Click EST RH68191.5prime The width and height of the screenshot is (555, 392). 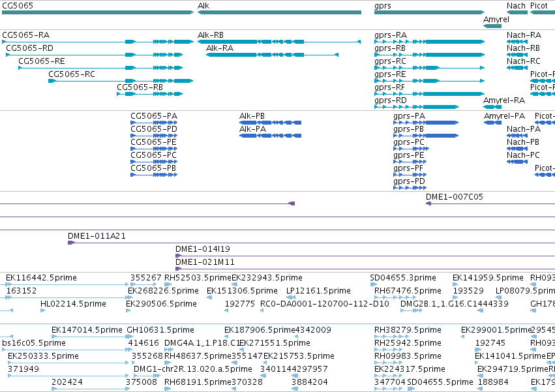(x=198, y=382)
